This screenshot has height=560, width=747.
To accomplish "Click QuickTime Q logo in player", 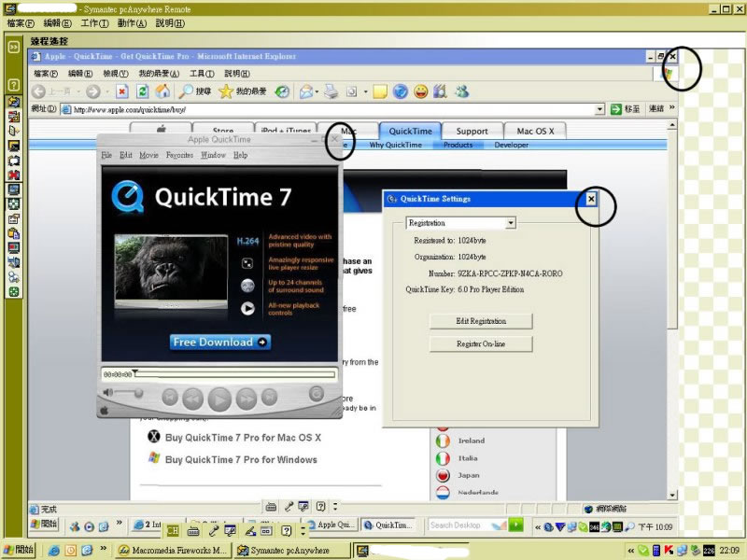I will coord(127,196).
